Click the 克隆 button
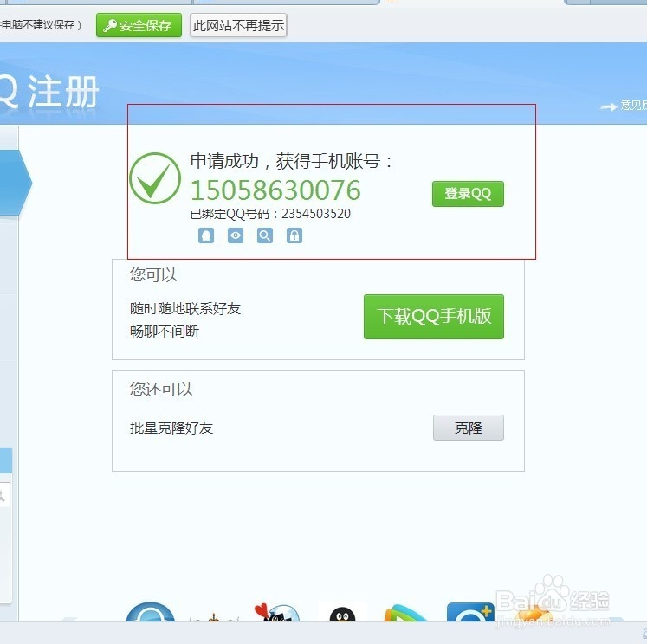Image resolution: width=647 pixels, height=644 pixels. click(469, 428)
